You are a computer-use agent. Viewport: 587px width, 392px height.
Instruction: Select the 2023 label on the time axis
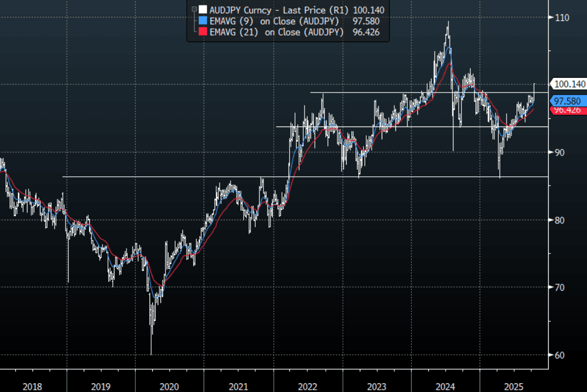[x=377, y=387]
